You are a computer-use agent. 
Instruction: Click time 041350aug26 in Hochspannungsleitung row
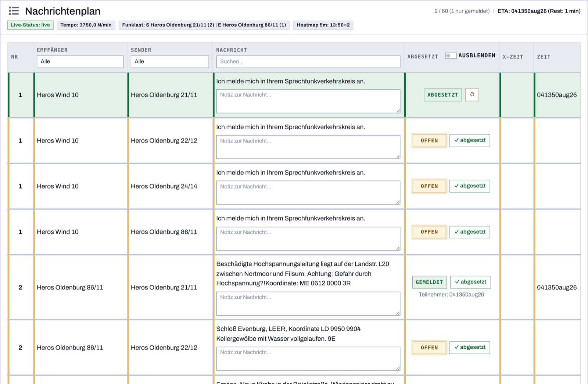tap(557, 287)
